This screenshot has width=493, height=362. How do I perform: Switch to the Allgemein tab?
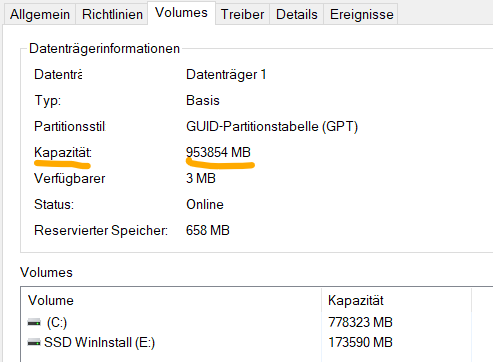[40, 14]
